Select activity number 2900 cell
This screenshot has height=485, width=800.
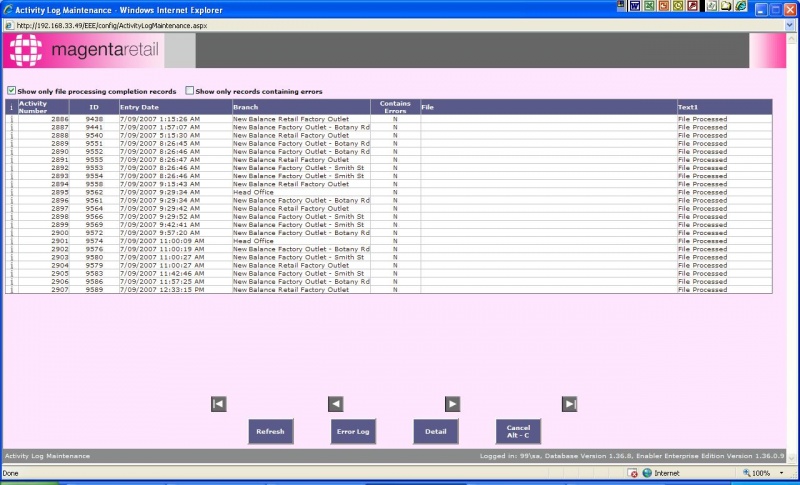pos(44,233)
